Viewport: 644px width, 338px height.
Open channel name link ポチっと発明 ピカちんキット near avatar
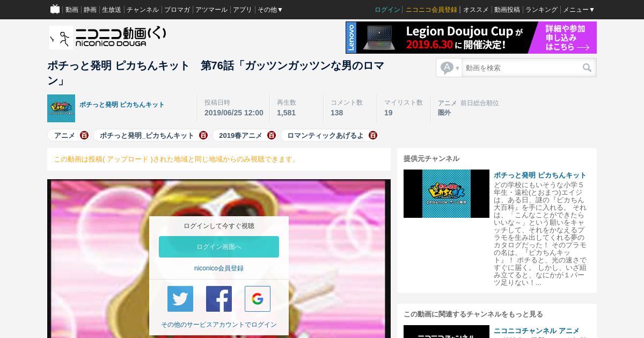click(x=122, y=105)
